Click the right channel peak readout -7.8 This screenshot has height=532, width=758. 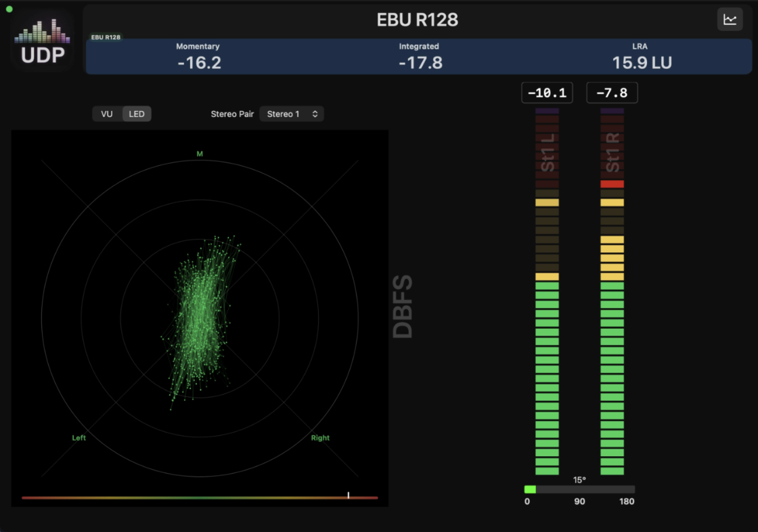612,93
